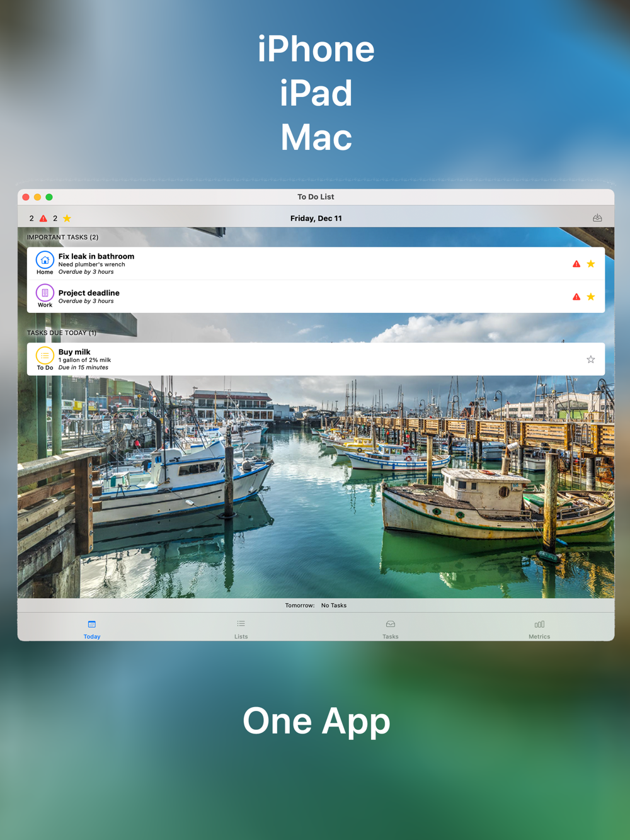Click the Friday, Dec 11 date header
630x840 pixels.
316,219
